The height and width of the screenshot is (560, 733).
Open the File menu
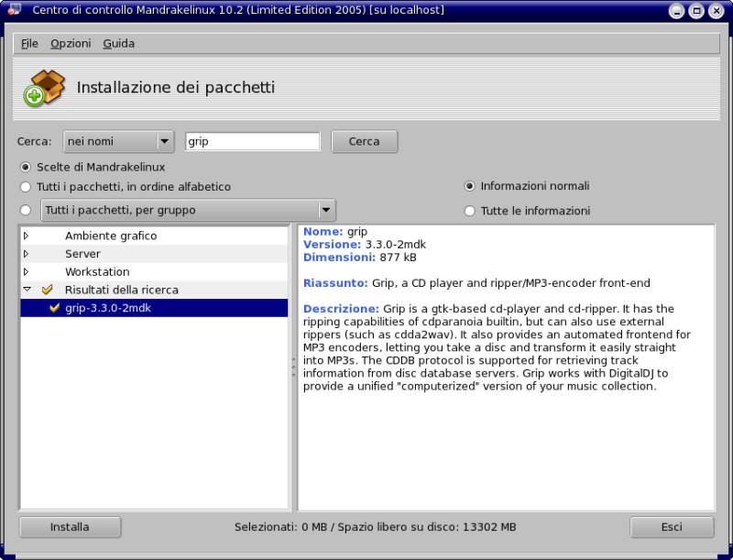[29, 44]
